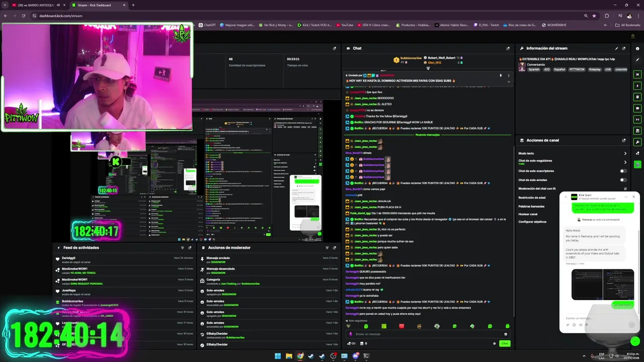Click the Roleplay tag in stream info

pyautogui.click(x=595, y=69)
